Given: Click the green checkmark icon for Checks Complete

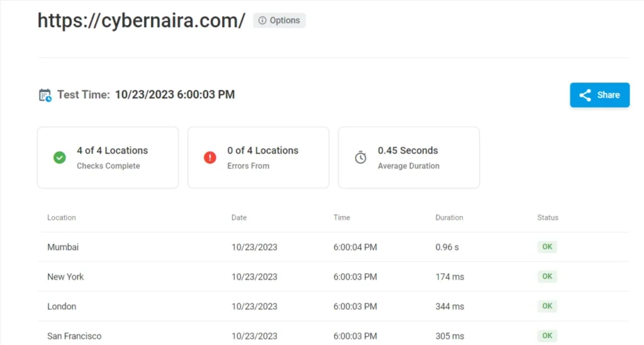Looking at the screenshot, I should point(60,157).
